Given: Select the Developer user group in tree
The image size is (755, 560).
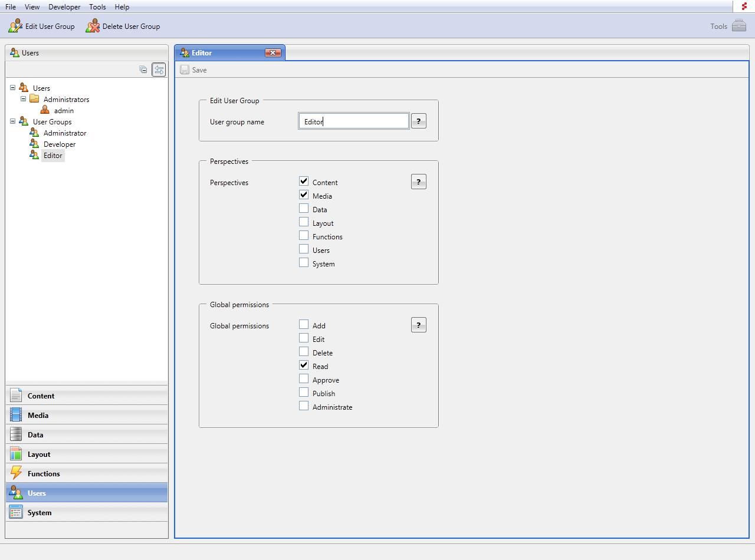Looking at the screenshot, I should click(x=60, y=144).
